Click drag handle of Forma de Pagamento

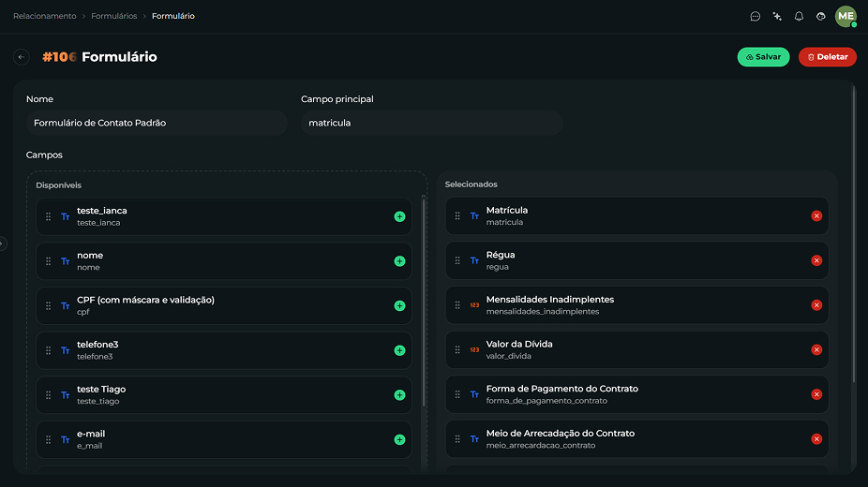457,394
